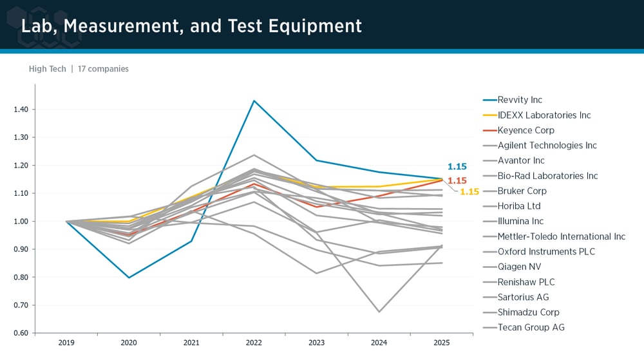This screenshot has width=644, height=362.
Task: Click the 1.20 y-axis value
Action: [x=21, y=165]
